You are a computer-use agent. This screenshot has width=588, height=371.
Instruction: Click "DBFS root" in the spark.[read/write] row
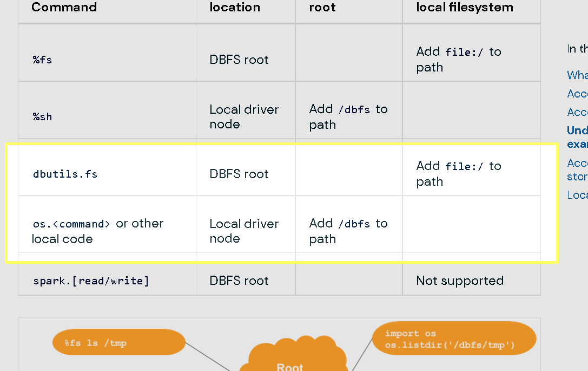pos(239,281)
